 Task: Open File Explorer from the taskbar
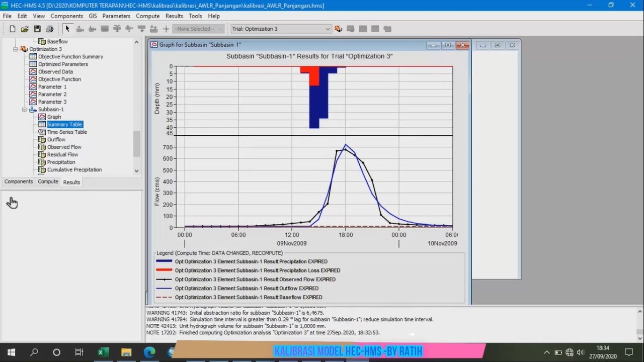pyautogui.click(x=126, y=352)
